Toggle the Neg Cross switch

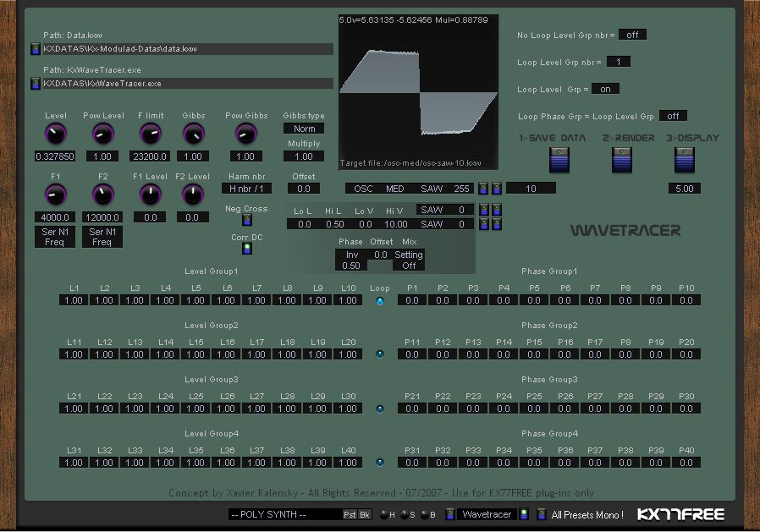246,220
